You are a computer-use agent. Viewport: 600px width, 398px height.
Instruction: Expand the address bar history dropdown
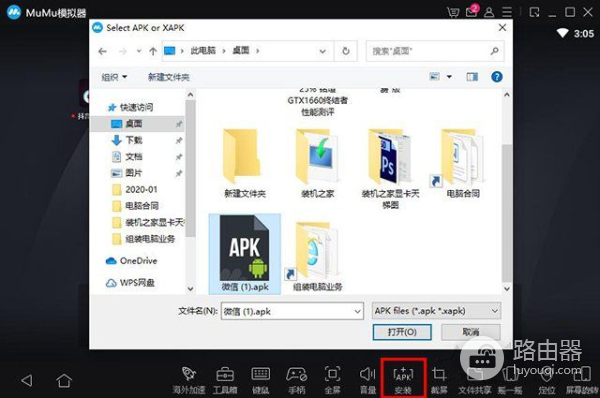coord(323,51)
